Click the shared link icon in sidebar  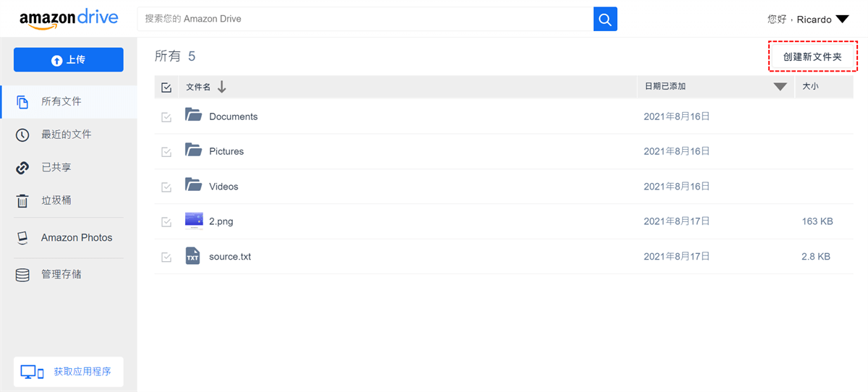point(22,168)
